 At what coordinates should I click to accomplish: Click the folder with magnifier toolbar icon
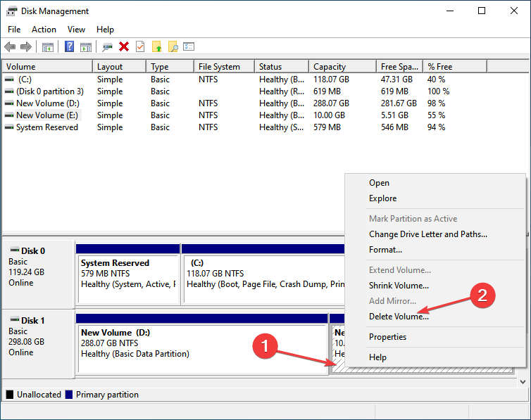tap(173, 46)
